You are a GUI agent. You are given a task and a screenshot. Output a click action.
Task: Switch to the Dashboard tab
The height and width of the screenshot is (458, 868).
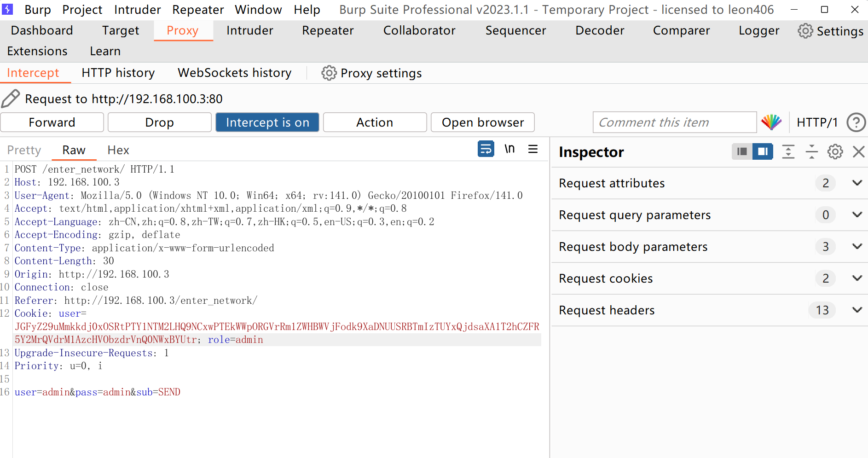click(42, 30)
